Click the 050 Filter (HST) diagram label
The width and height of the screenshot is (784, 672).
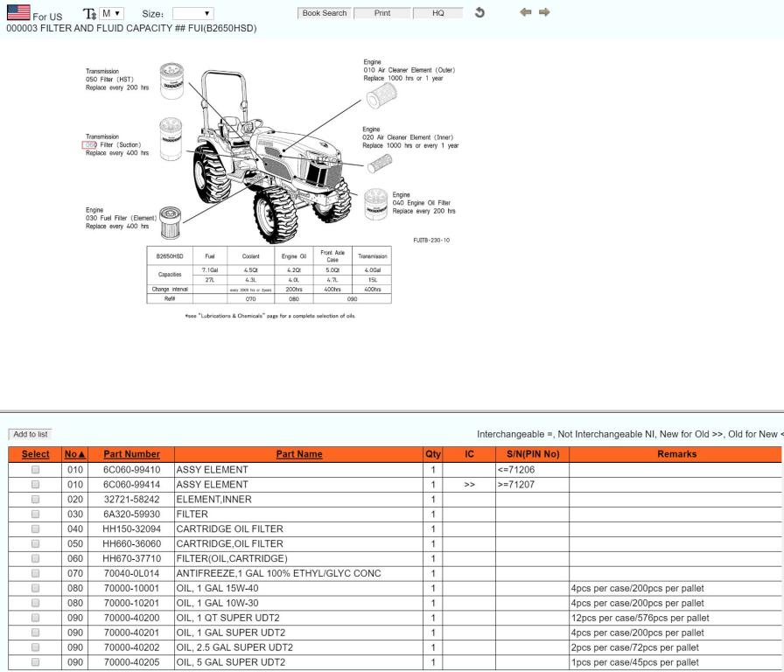(109, 80)
